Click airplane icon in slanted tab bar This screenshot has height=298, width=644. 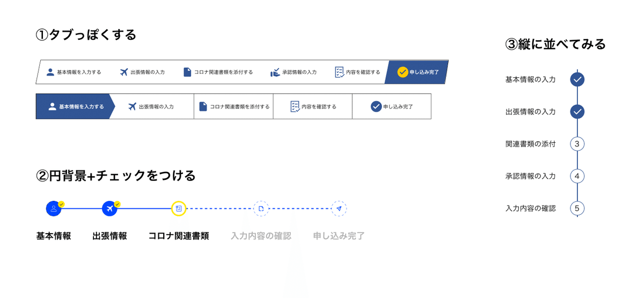(124, 72)
